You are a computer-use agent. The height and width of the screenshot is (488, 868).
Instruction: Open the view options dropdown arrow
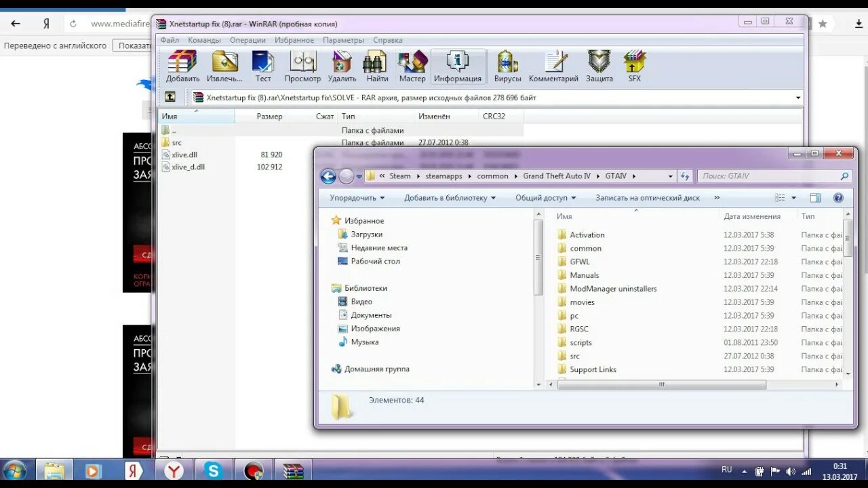tap(793, 198)
